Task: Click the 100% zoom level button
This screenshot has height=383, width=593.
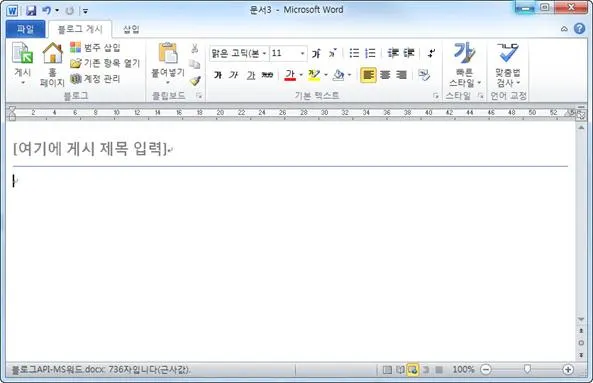Action: click(463, 369)
